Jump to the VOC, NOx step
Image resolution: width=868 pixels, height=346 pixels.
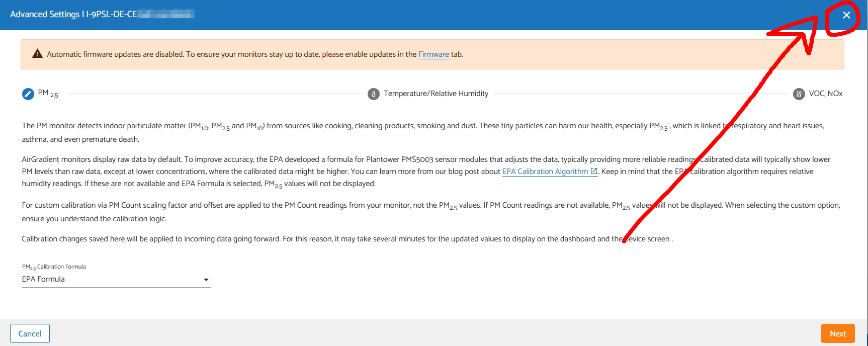coord(825,94)
